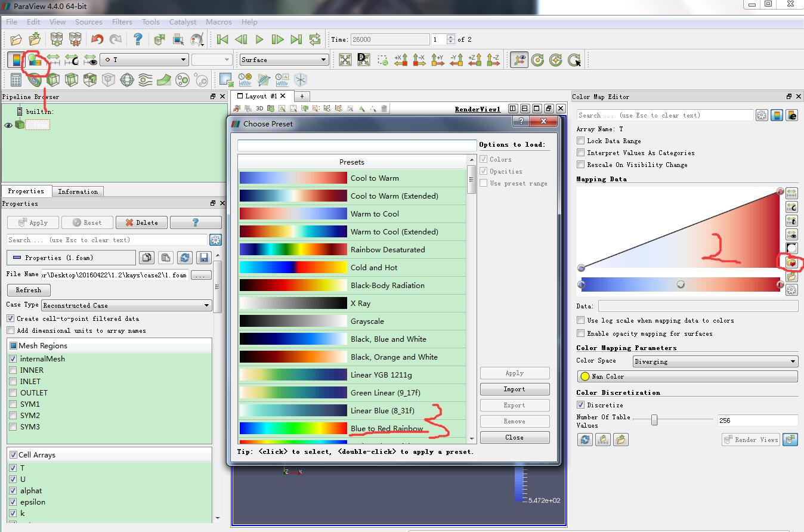804x532 pixels.
Task: Click the Calculator filter icon
Action: [17, 79]
